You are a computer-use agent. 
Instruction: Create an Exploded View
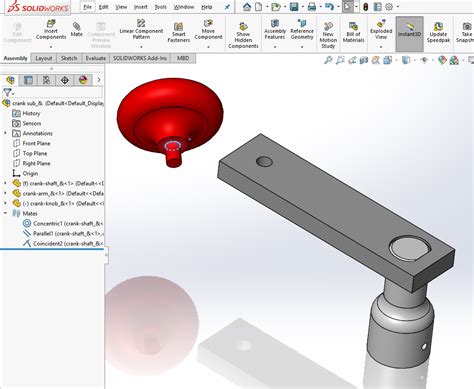[381, 29]
